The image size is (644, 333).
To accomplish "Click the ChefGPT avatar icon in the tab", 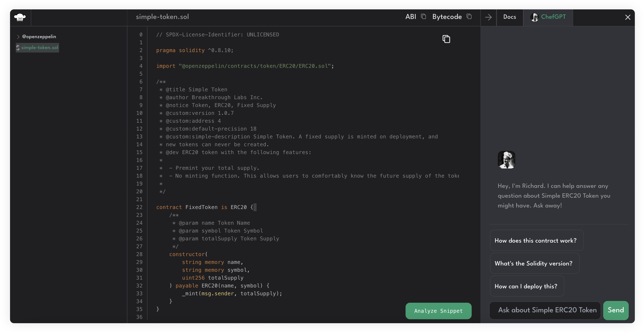I will coord(534,17).
